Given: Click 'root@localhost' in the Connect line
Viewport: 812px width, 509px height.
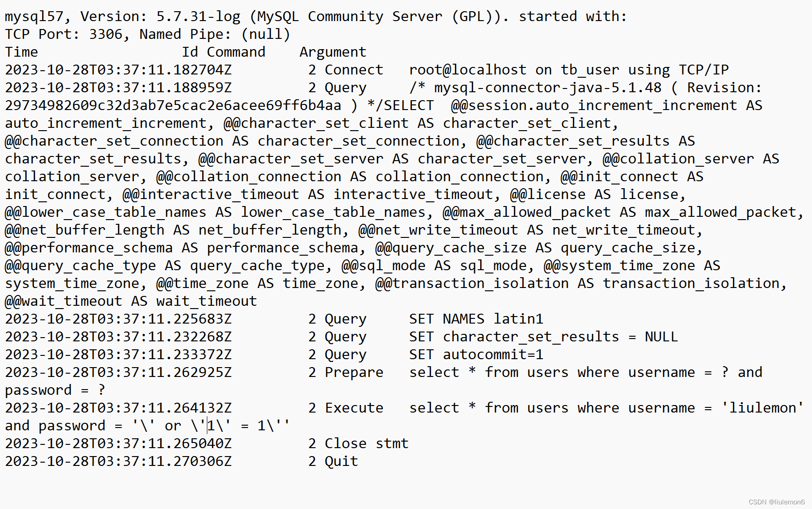Looking at the screenshot, I should point(468,70).
